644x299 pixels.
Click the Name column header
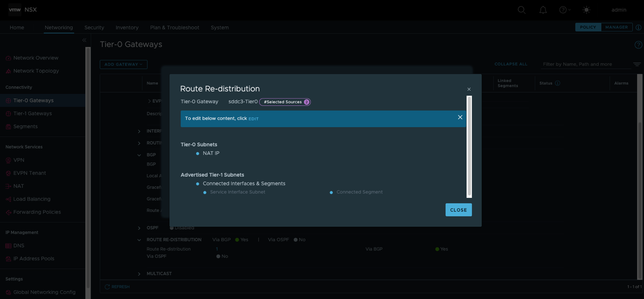[x=153, y=83]
